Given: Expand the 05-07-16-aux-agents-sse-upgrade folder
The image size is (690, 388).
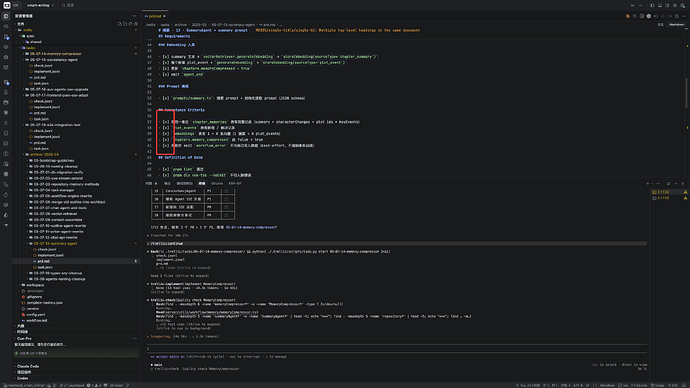Looking at the screenshot, I should [59, 89].
